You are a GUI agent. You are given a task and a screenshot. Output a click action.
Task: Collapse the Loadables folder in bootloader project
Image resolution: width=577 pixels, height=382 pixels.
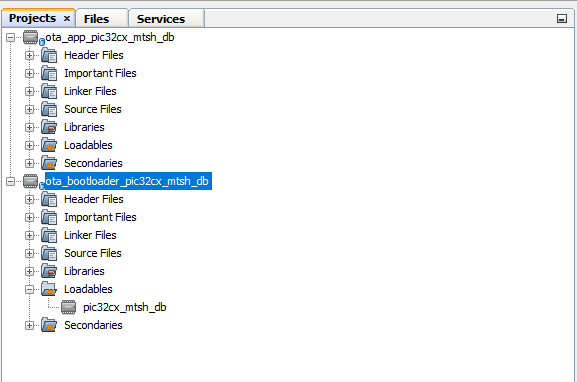pyautogui.click(x=29, y=289)
